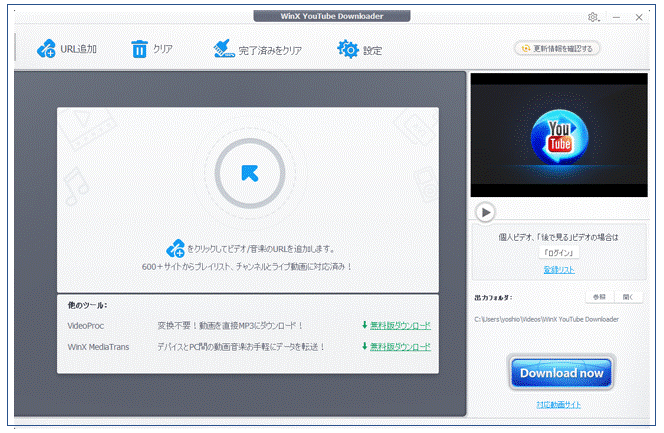Click 参照 to browse output folder
This screenshot has height=433, width=664.
pos(598,297)
